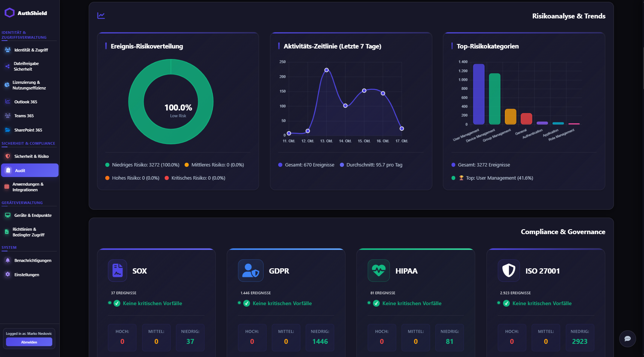The width and height of the screenshot is (644, 357).
Task: Click the SOX document icon
Action: pyautogui.click(x=117, y=271)
